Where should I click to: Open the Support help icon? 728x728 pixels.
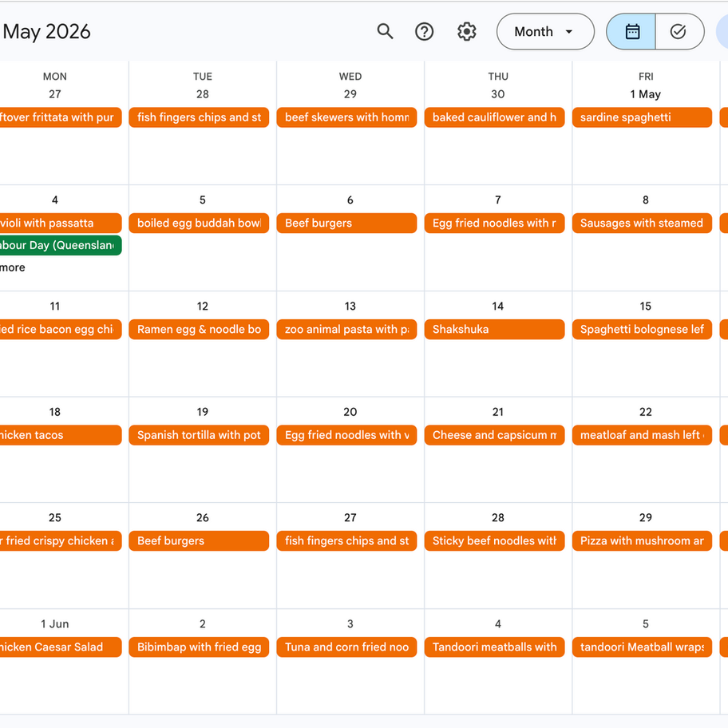(x=425, y=32)
